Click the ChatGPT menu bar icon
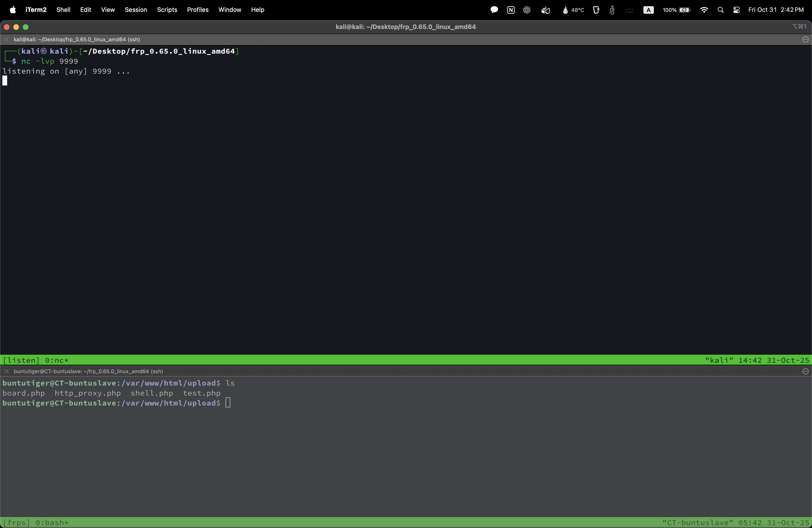 pos(527,10)
